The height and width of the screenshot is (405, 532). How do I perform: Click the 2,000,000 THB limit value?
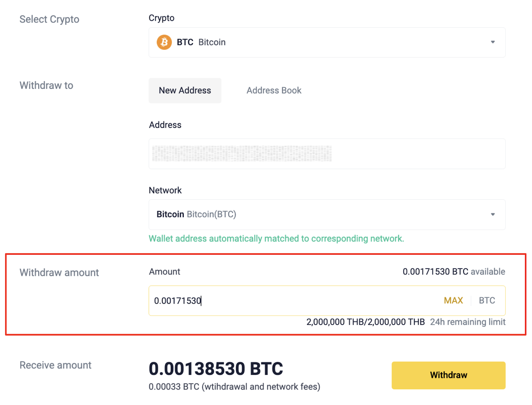[x=365, y=322]
